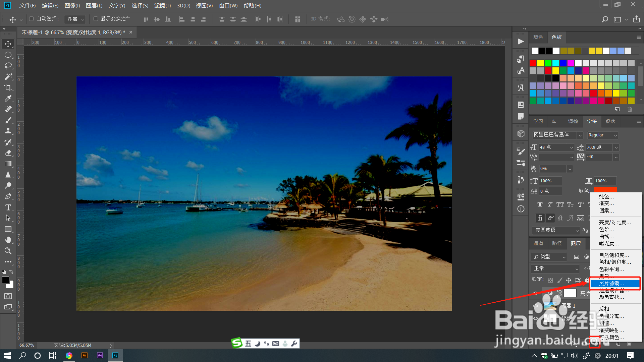Select the Crop tool

tap(8, 87)
